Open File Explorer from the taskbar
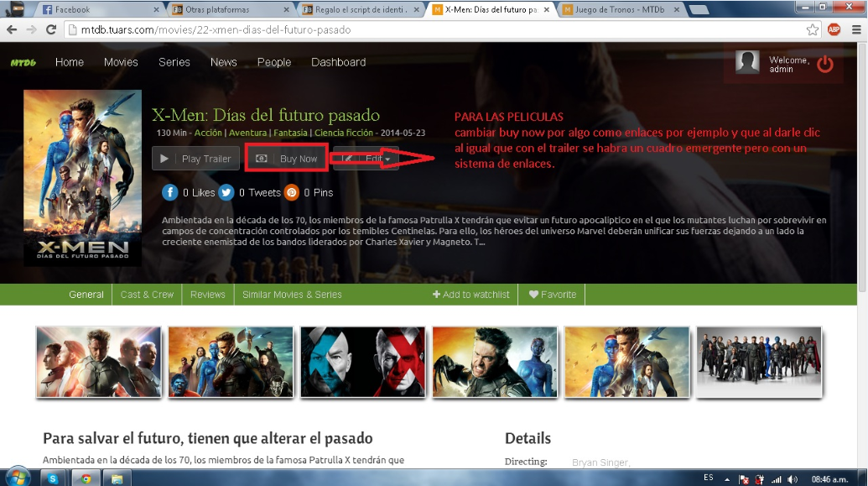Viewport: 868px width, 486px height. (117, 478)
